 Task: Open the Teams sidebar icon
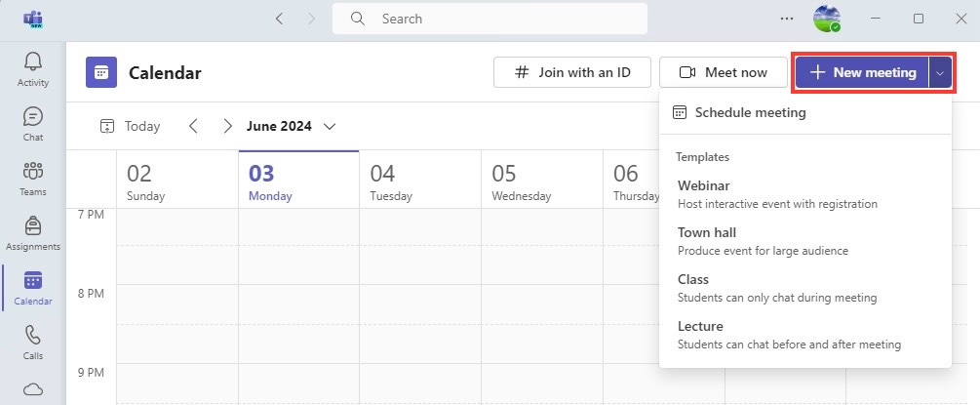(32, 171)
